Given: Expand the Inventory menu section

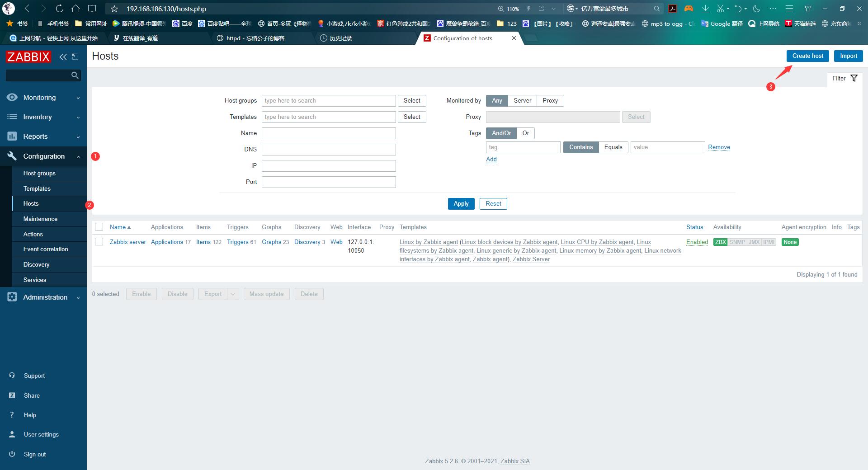Looking at the screenshot, I should tap(78, 117).
